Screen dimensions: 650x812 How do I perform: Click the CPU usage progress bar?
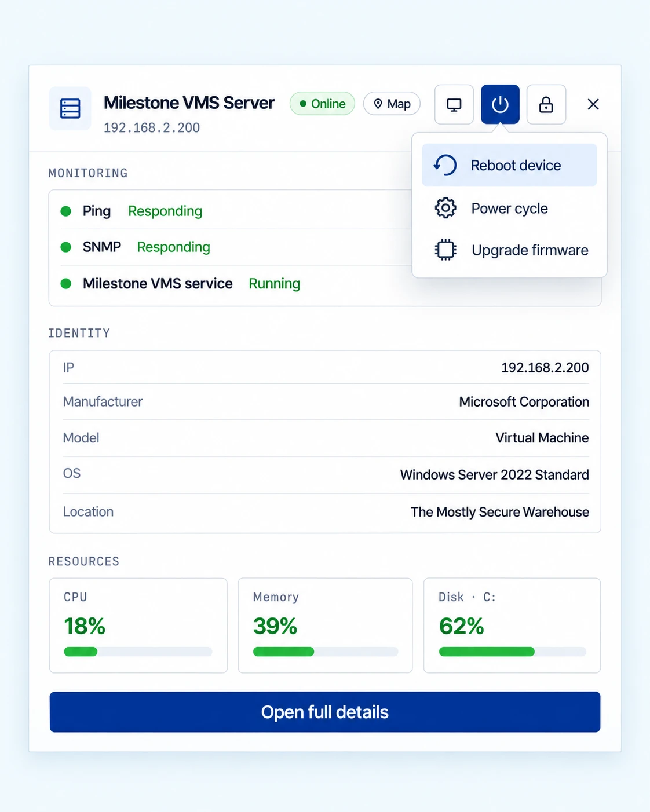pyautogui.click(x=138, y=652)
